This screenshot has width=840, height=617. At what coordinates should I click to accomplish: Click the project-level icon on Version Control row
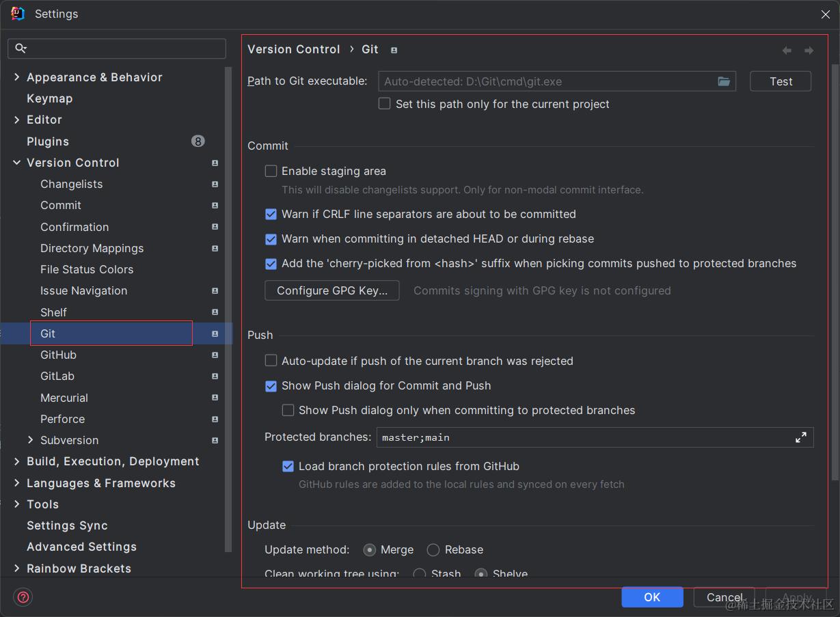click(x=215, y=163)
